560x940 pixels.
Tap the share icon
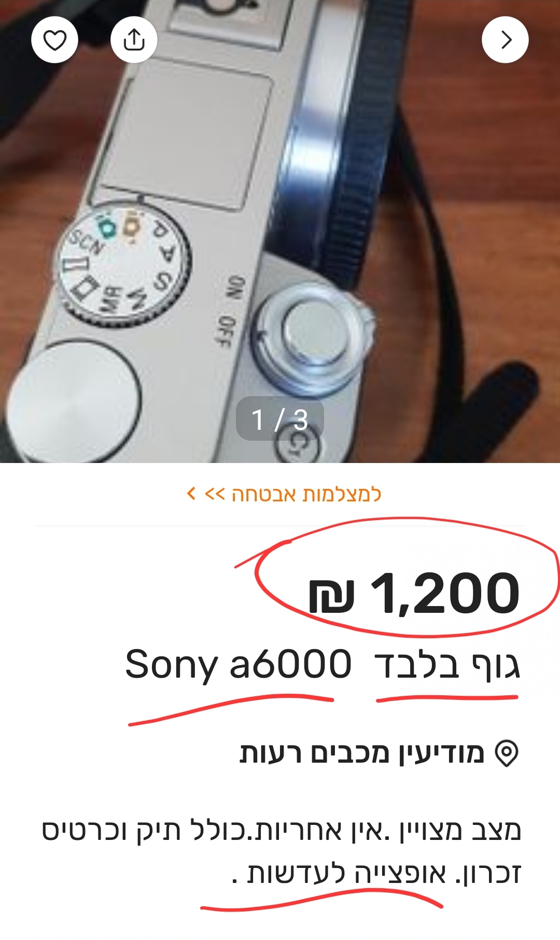coord(134,40)
